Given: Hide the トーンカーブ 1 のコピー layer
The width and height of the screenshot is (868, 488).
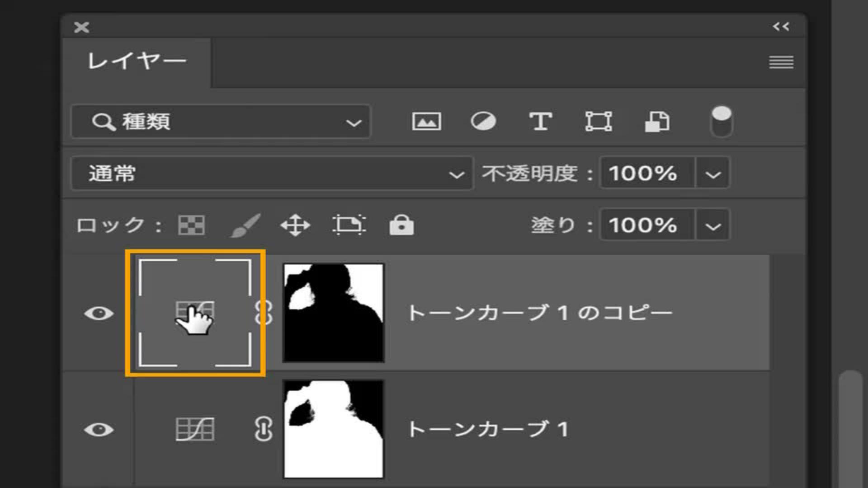Looking at the screenshot, I should click(99, 313).
